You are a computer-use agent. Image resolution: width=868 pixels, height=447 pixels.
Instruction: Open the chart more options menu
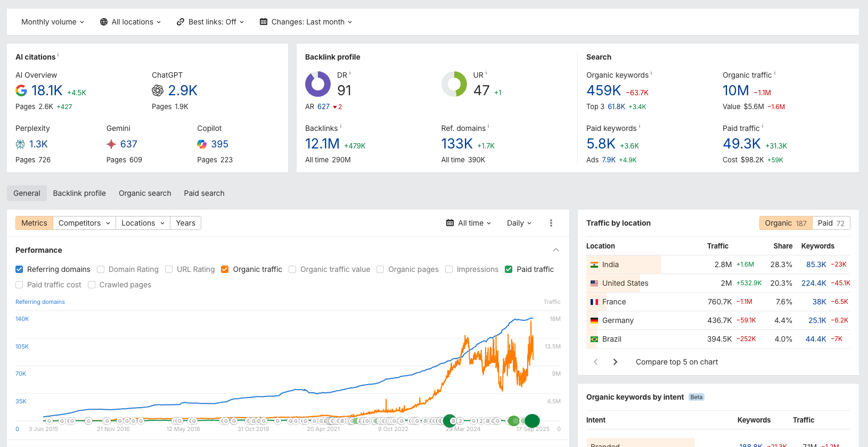pos(551,223)
